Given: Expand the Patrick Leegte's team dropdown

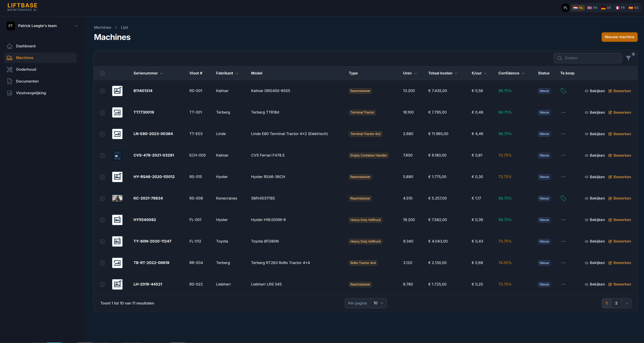Looking at the screenshot, I should point(76,26).
